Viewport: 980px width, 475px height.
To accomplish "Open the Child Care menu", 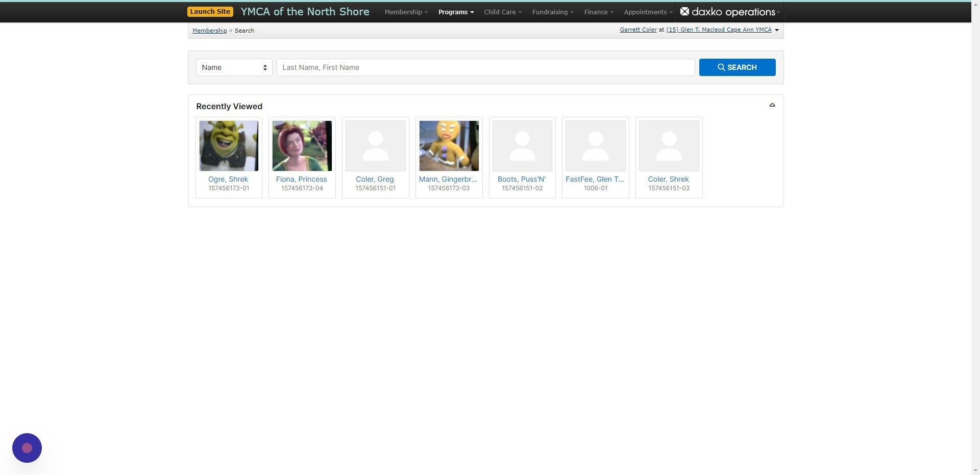I will click(x=503, y=12).
